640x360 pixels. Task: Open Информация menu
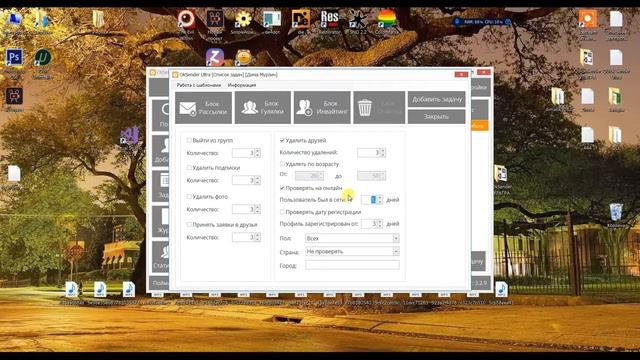pos(242,85)
